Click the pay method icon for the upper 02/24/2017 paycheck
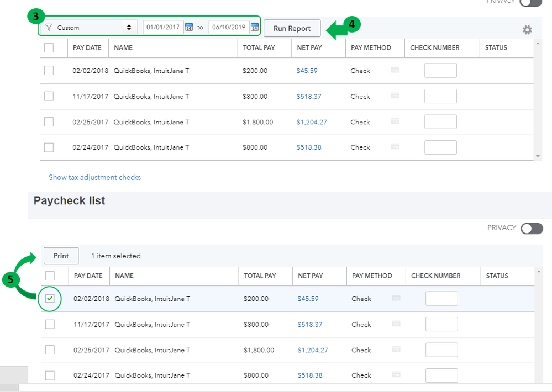Viewport: 552px width, 392px height. click(396, 147)
